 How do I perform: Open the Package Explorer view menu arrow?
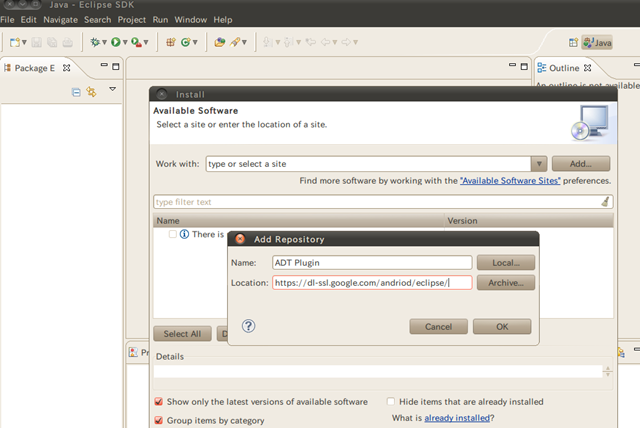[113, 90]
